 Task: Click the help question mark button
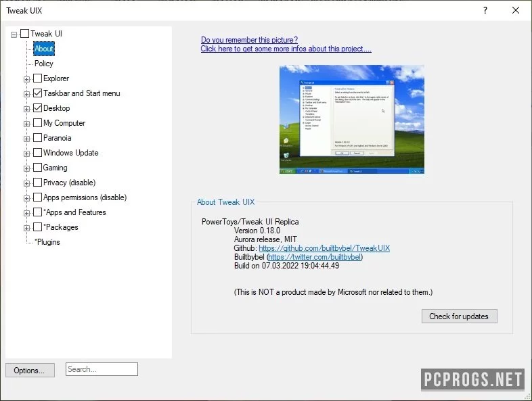(485, 10)
